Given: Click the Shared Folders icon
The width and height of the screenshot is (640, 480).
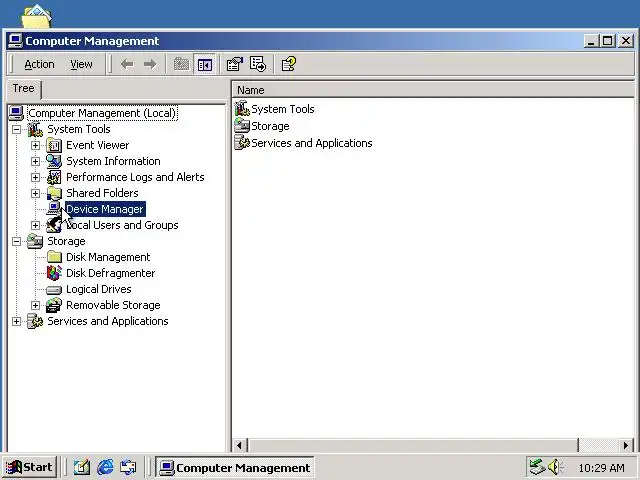Looking at the screenshot, I should (x=54, y=193).
